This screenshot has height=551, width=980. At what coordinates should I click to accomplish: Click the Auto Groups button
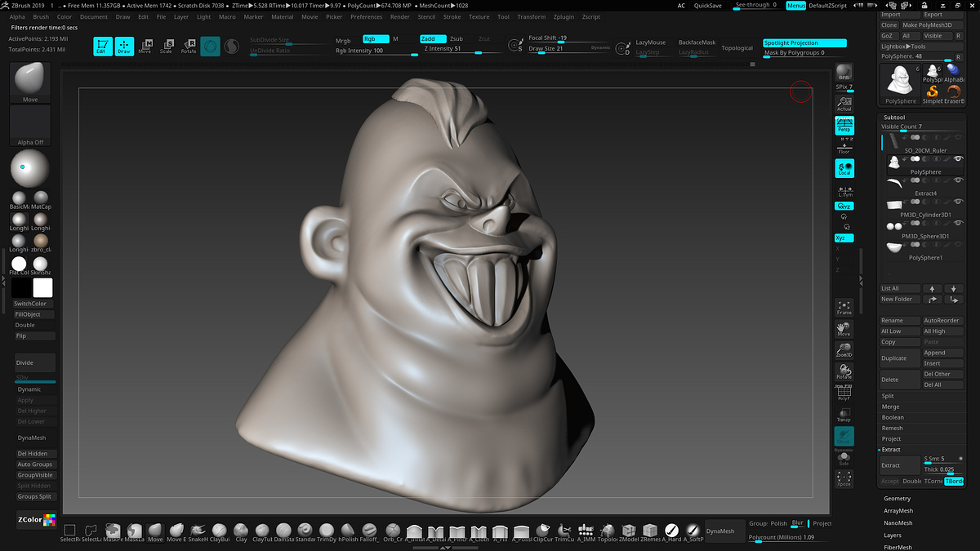[35, 464]
